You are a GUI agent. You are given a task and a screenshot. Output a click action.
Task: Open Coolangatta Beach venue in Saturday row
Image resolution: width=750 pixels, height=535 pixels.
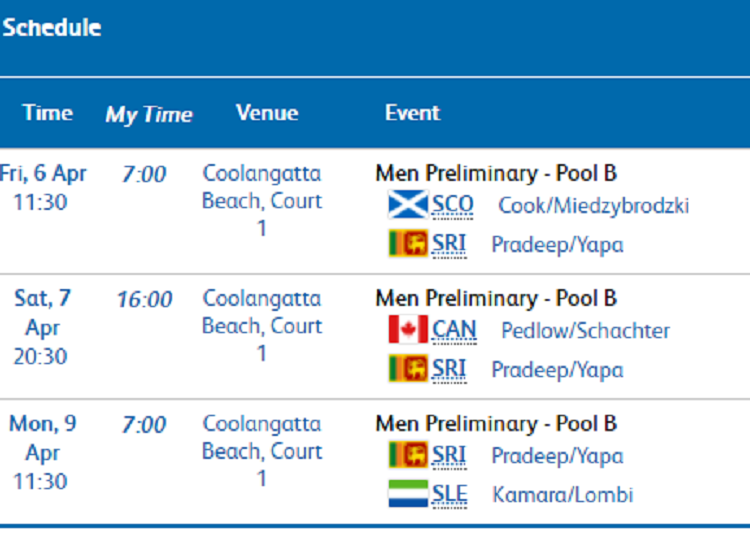pyautogui.click(x=262, y=326)
